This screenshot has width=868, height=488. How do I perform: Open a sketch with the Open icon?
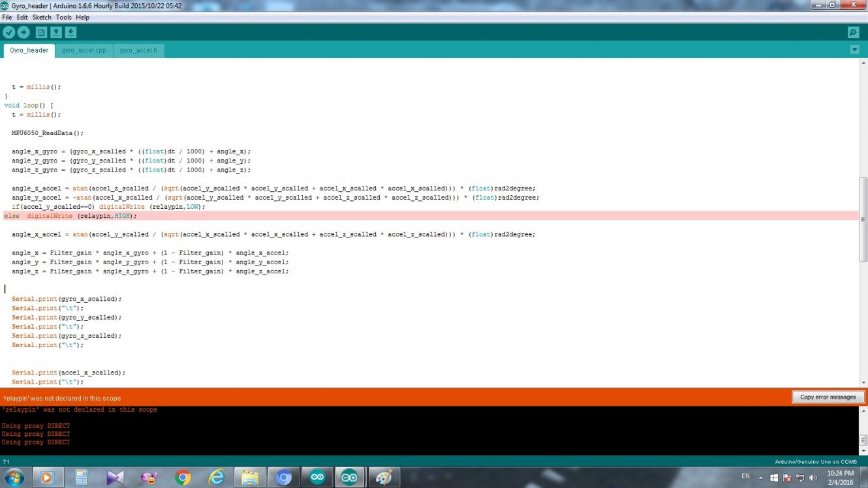click(56, 32)
